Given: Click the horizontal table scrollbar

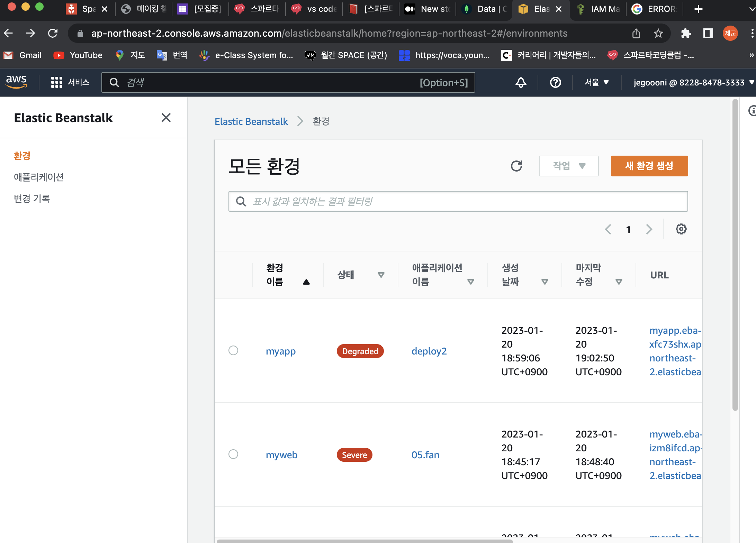Looking at the screenshot, I should (x=364, y=541).
